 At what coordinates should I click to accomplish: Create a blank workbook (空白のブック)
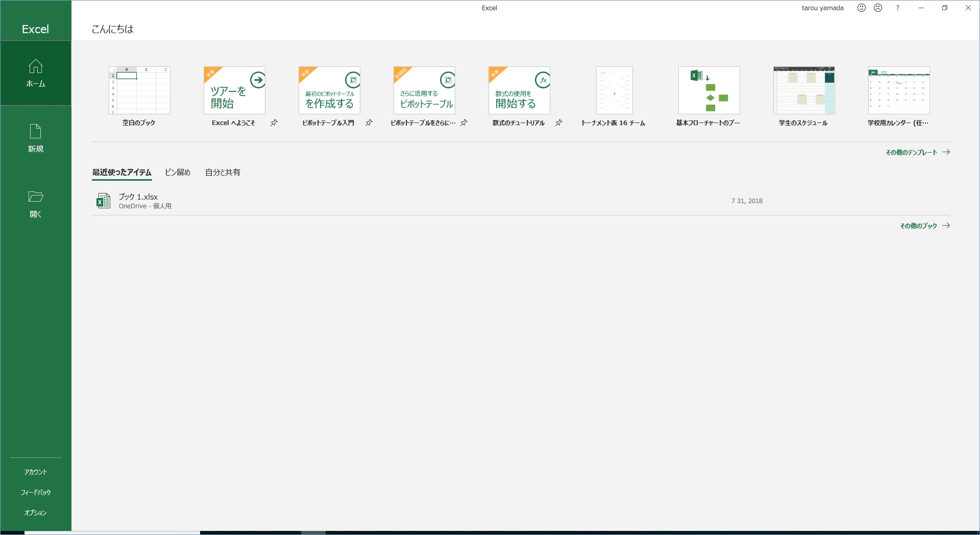click(139, 90)
